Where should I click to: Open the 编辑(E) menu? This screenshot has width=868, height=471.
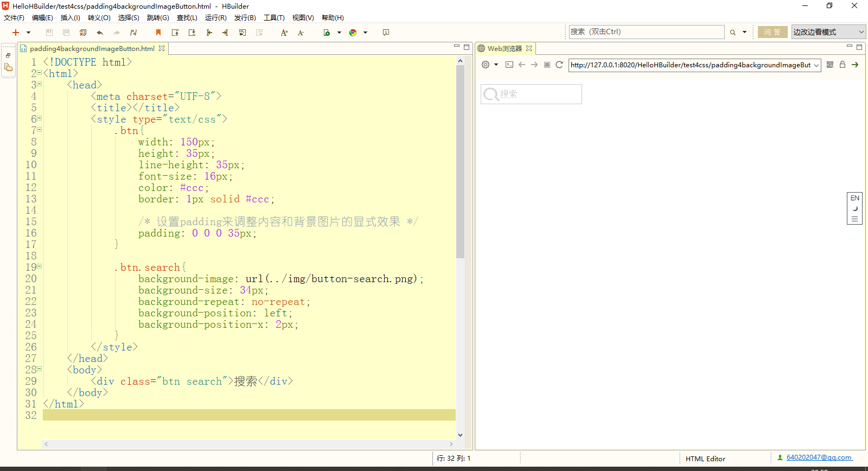click(42, 18)
